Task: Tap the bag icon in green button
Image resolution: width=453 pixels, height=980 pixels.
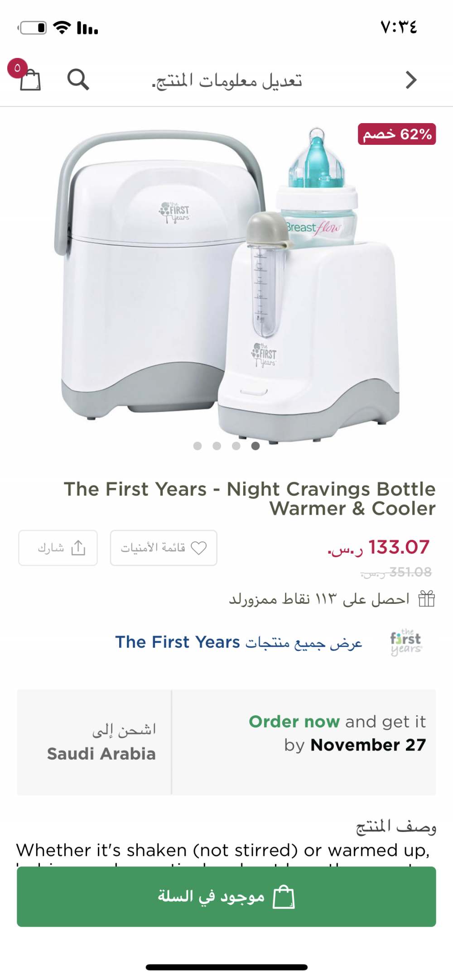Action: pos(284,897)
